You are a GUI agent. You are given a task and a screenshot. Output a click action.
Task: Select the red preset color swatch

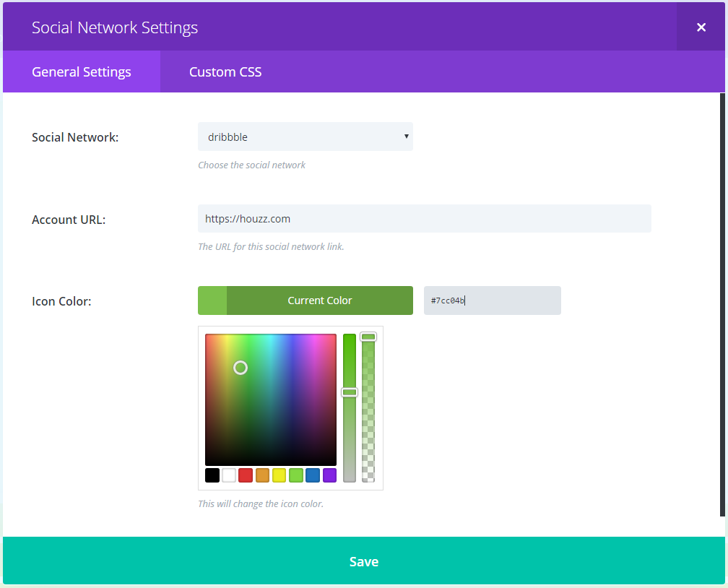(246, 475)
